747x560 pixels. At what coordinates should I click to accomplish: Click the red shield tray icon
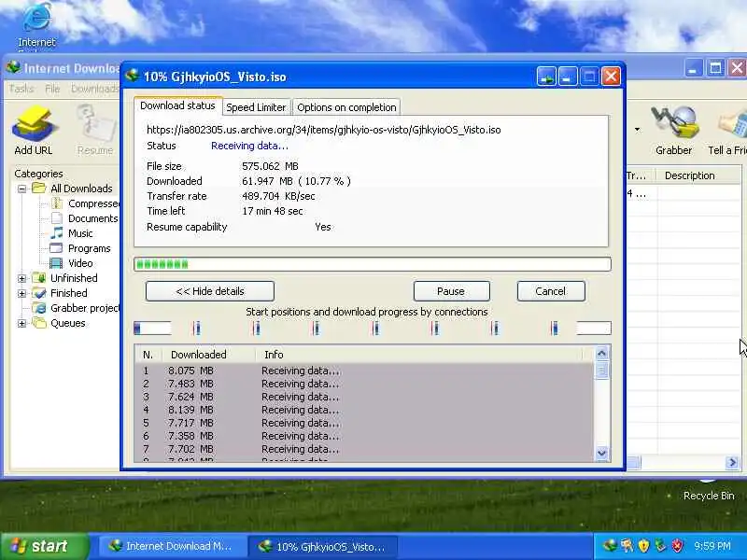click(677, 545)
